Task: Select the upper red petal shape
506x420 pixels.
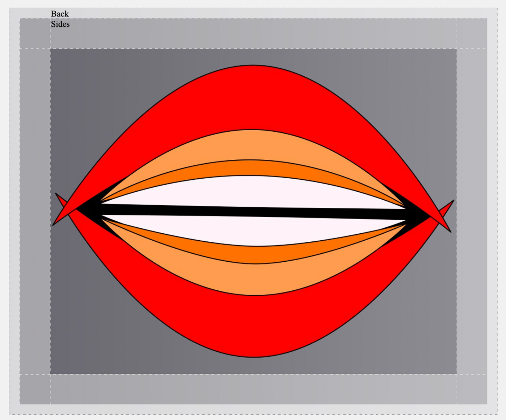Action: (252, 98)
